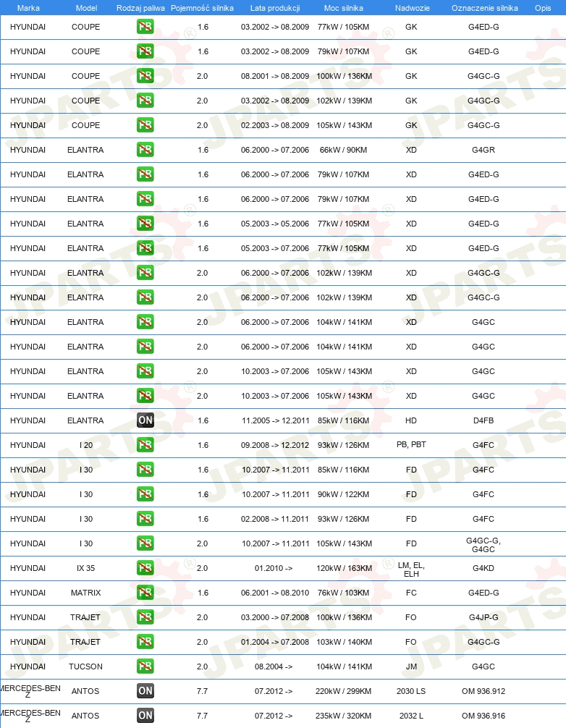
Task: Click the Lata produkcji column header
Action: [x=275, y=8]
